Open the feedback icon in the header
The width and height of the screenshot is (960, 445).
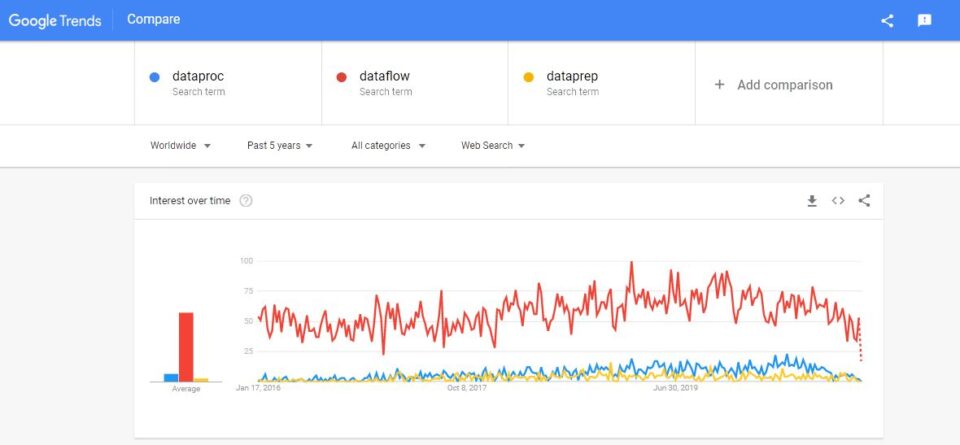point(924,20)
